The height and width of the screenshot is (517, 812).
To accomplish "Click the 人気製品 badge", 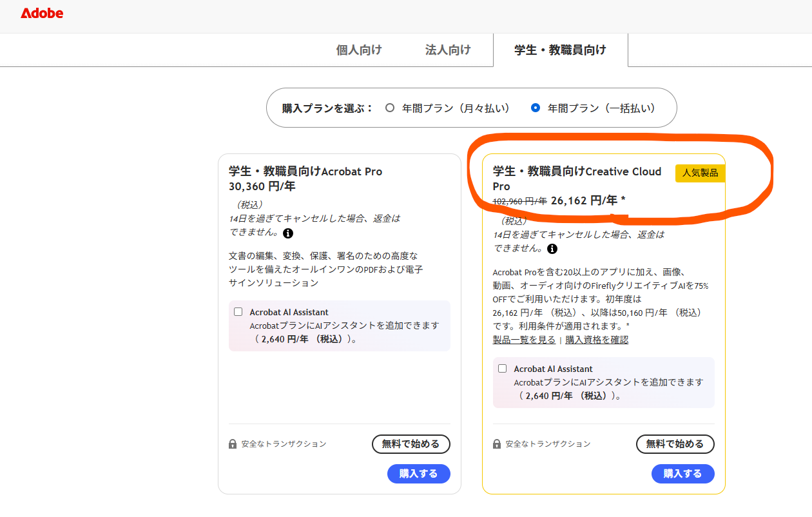I will click(x=700, y=173).
